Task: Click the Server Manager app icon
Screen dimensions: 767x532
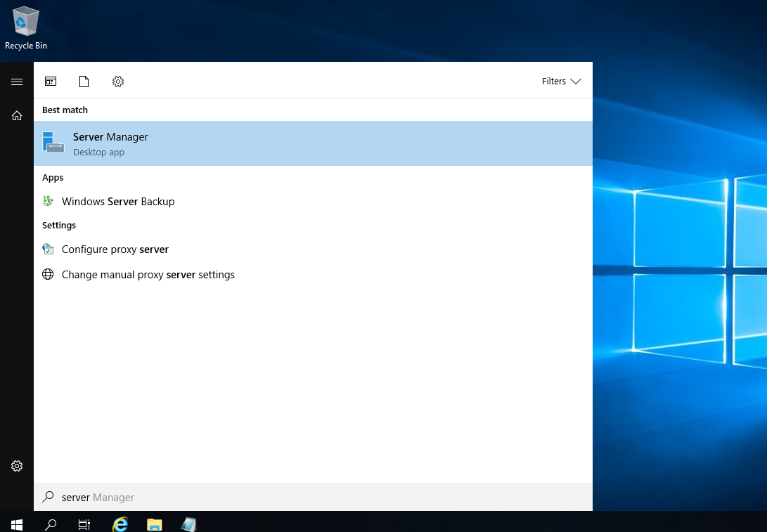Action: [53, 142]
